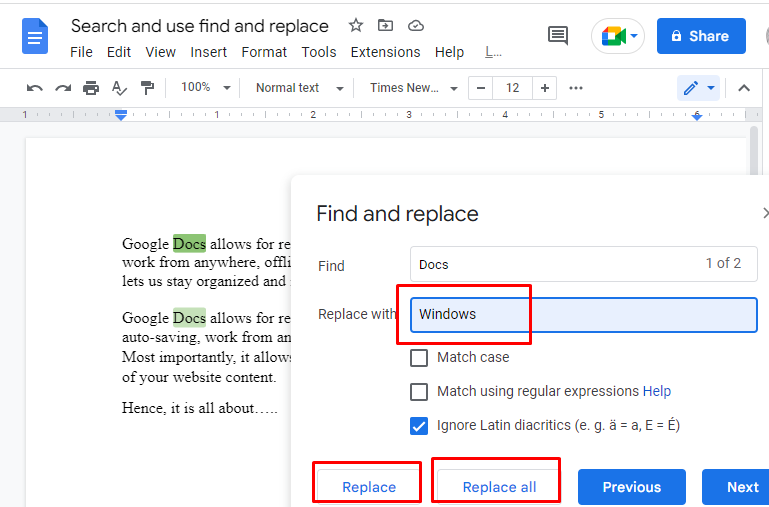Open the Edit menu
Viewport: 769px width, 507px height.
119,52
